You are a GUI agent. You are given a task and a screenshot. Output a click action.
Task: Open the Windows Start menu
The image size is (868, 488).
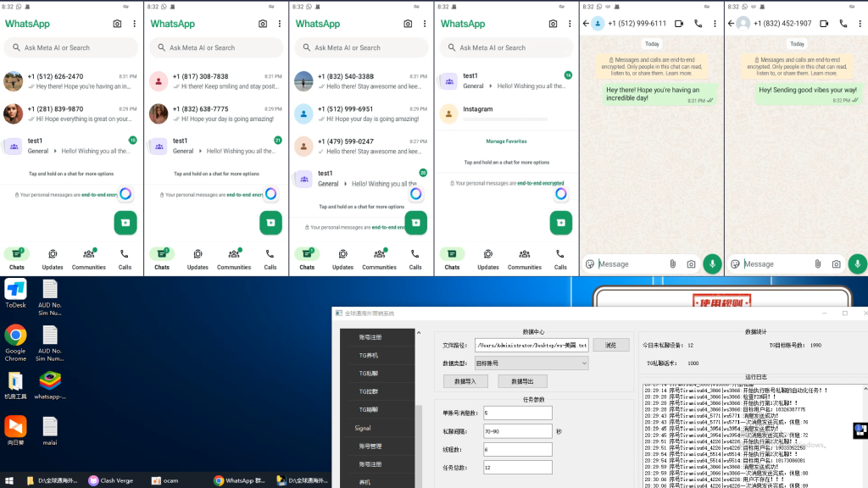coord(8,480)
